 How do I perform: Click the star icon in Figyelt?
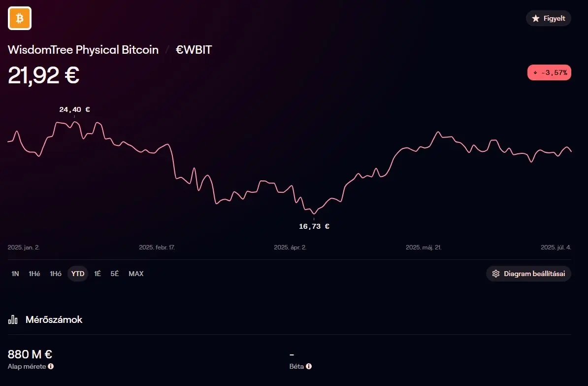click(x=536, y=18)
